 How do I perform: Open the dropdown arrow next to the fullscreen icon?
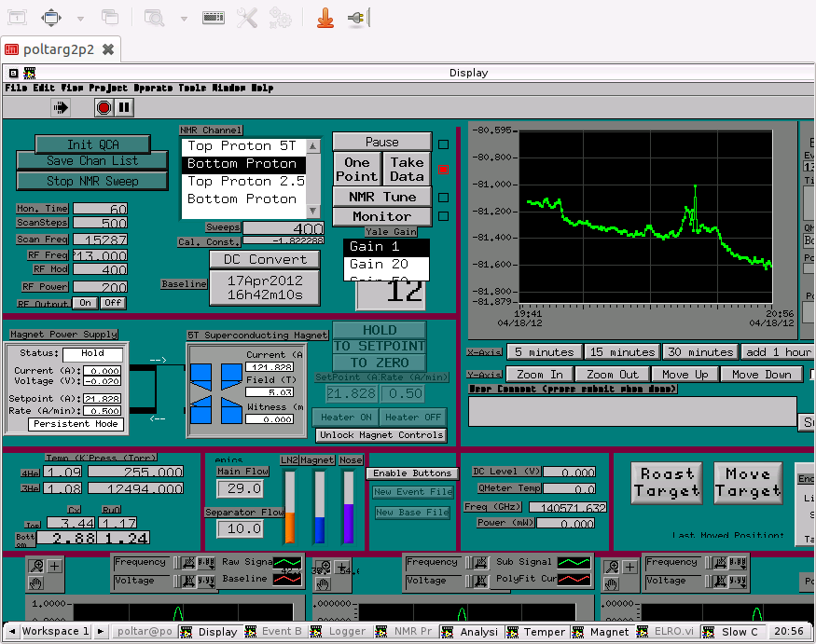pos(80,19)
